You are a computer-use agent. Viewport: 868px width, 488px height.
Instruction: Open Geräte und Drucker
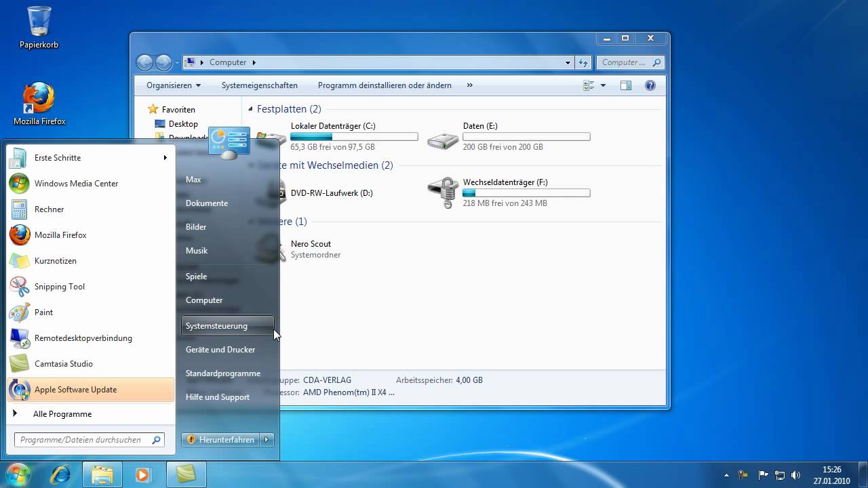coord(220,350)
